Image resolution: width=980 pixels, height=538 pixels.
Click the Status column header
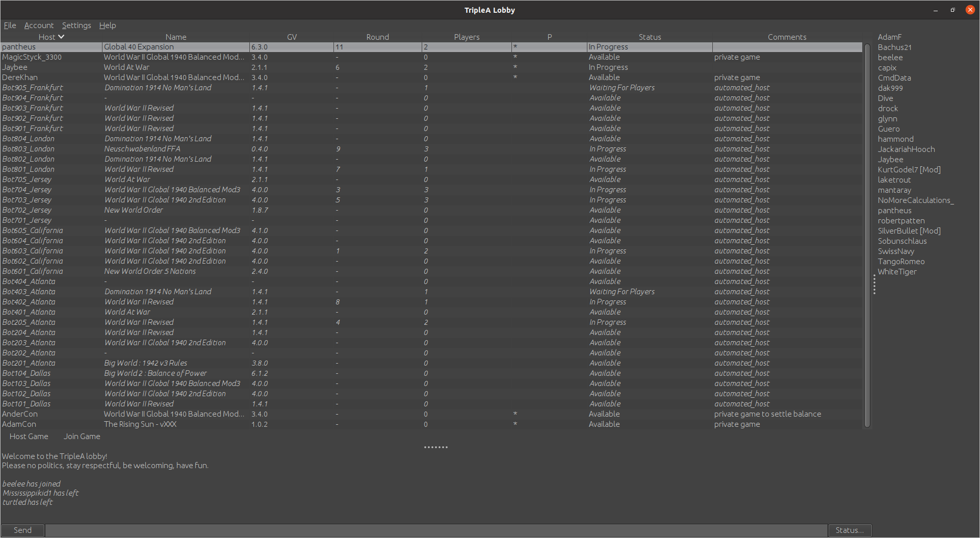click(650, 37)
